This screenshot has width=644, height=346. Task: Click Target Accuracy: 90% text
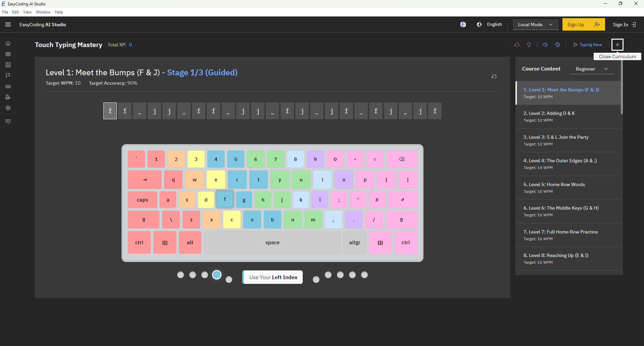113,83
